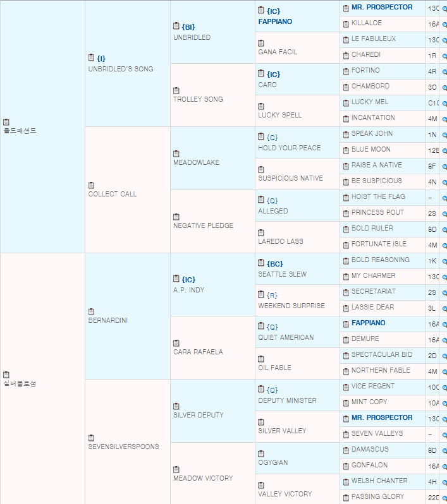Click the ALLEGED name

click(273, 211)
